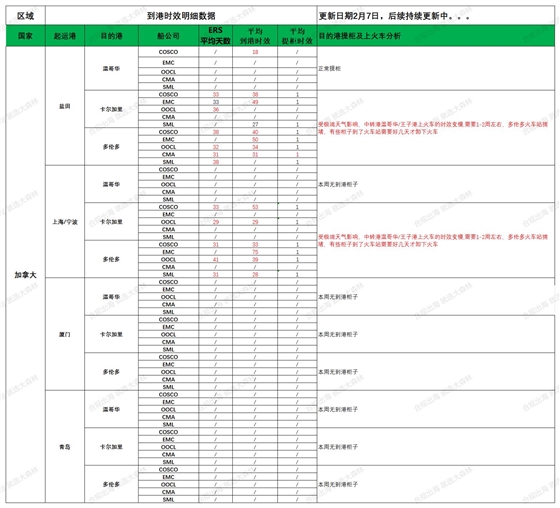Click the red arrival value 53
Viewport: 560px width, 508px height.
[x=255, y=207]
